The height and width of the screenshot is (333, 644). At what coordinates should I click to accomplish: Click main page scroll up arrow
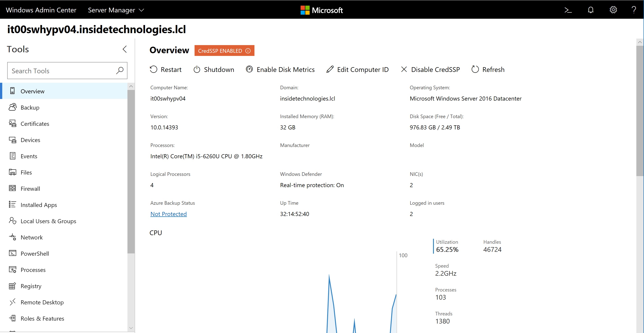pos(640,42)
